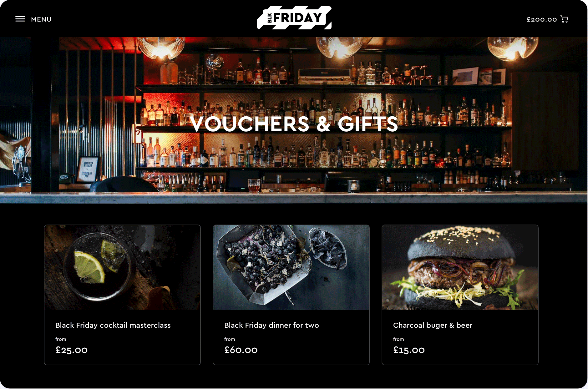This screenshot has width=588, height=389.
Task: Click the BLK FRIDAY logo
Action: (x=294, y=18)
